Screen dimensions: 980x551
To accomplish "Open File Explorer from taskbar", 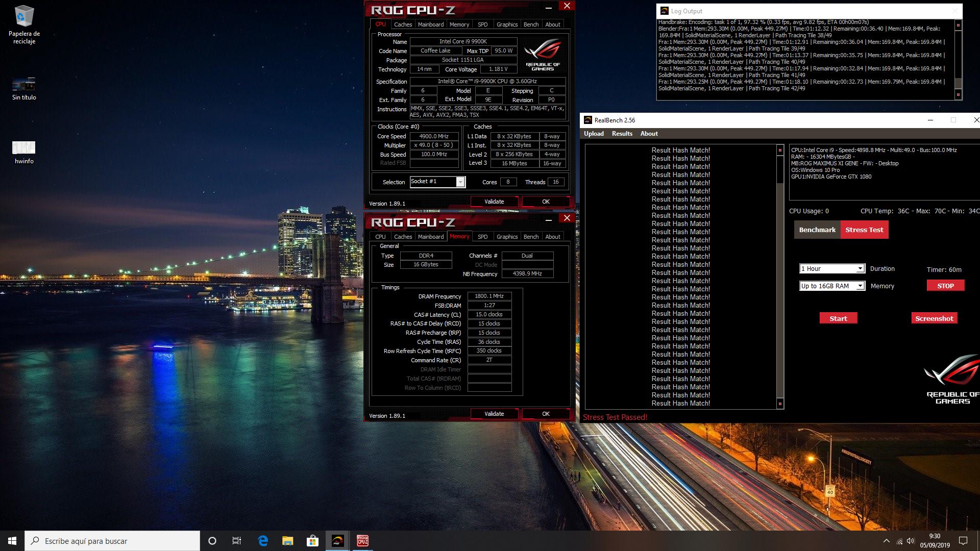I will click(288, 541).
